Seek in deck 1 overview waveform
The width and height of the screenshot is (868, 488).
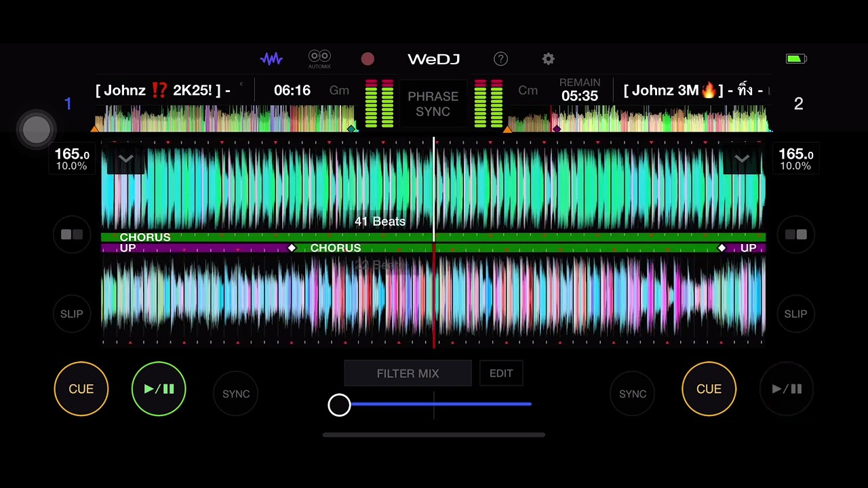point(225,118)
